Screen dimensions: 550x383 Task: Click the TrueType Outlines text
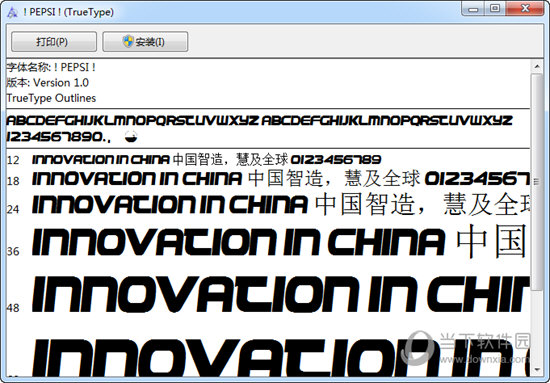tap(51, 98)
